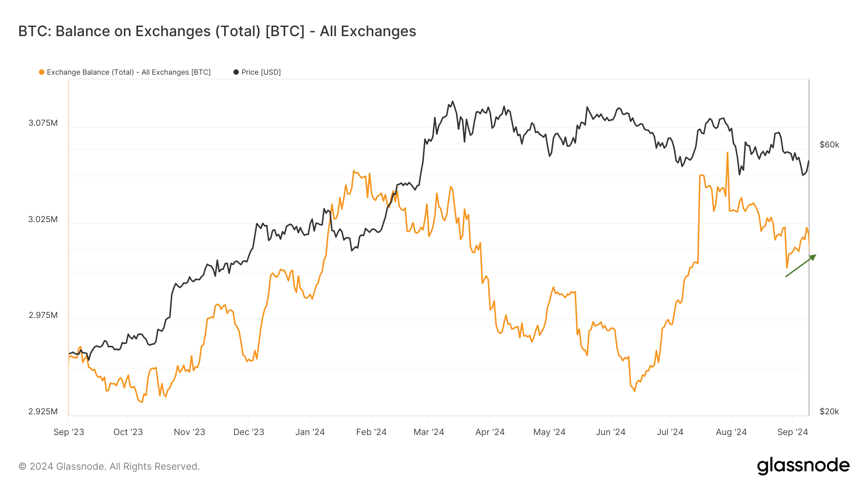Screen dimensions: 868x488
Task: Click the 3.025M y-axis label
Action: pyautogui.click(x=43, y=219)
